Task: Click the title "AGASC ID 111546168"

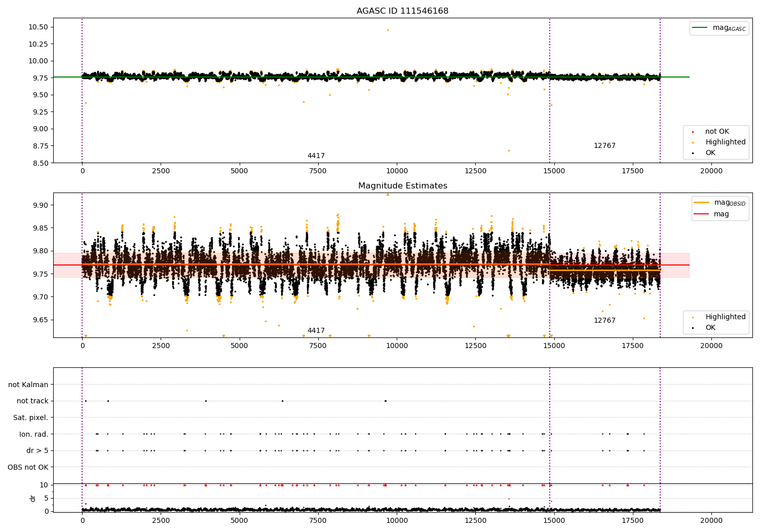Action: (402, 11)
